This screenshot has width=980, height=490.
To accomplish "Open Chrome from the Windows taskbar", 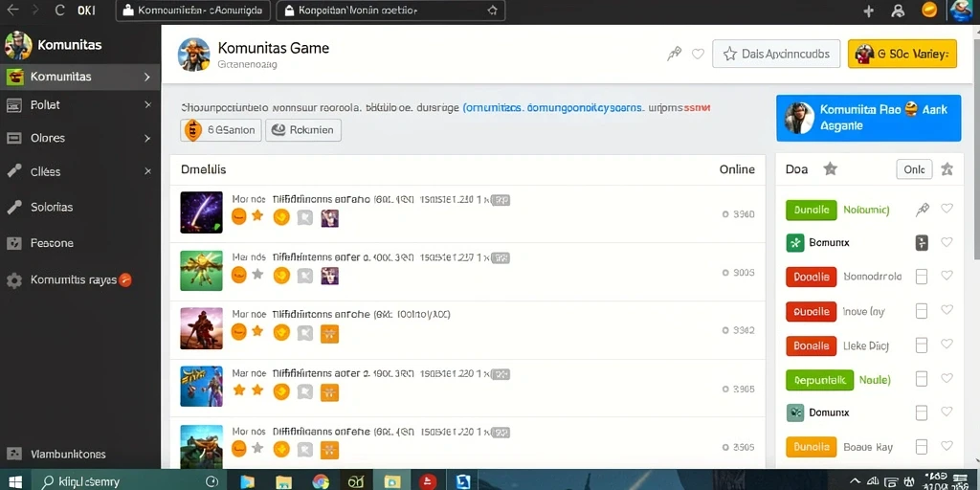I will [x=321, y=481].
